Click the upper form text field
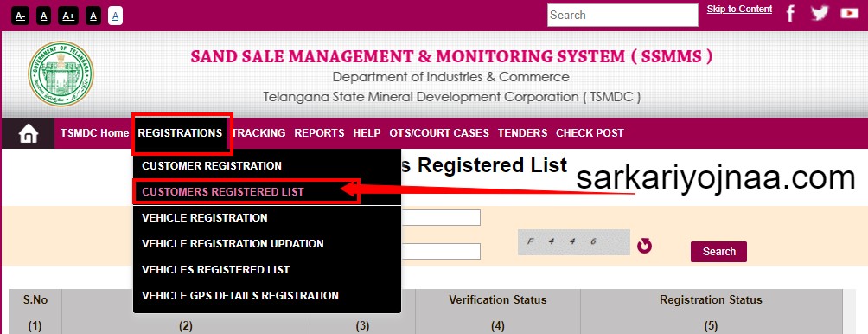Screen dimensions: 868x334 pyautogui.click(x=440, y=218)
